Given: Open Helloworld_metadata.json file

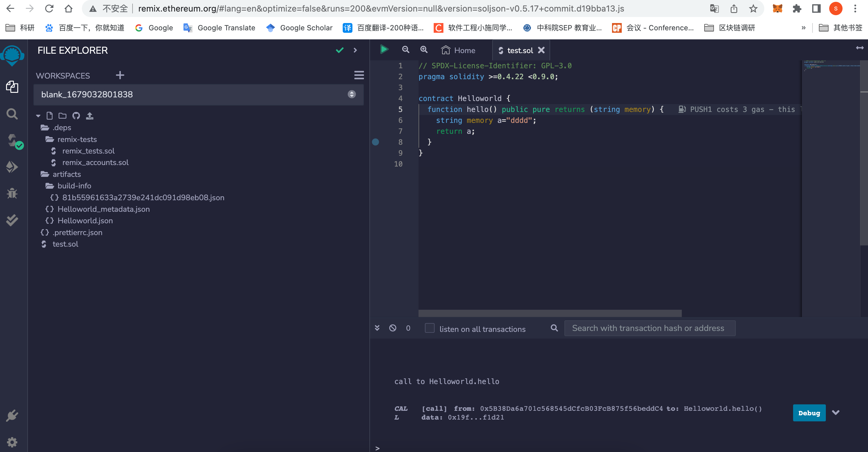Looking at the screenshot, I should coord(103,209).
